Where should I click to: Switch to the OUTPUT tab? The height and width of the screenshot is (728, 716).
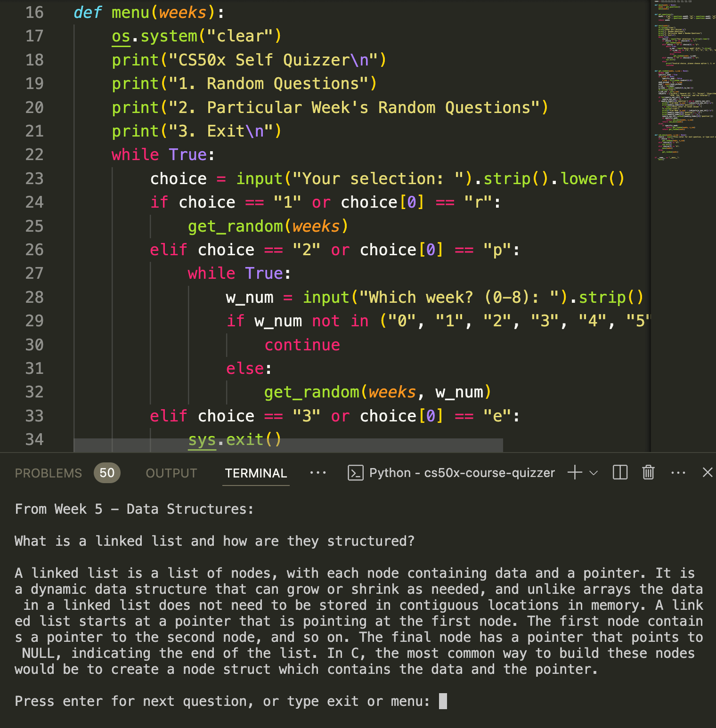(x=171, y=473)
